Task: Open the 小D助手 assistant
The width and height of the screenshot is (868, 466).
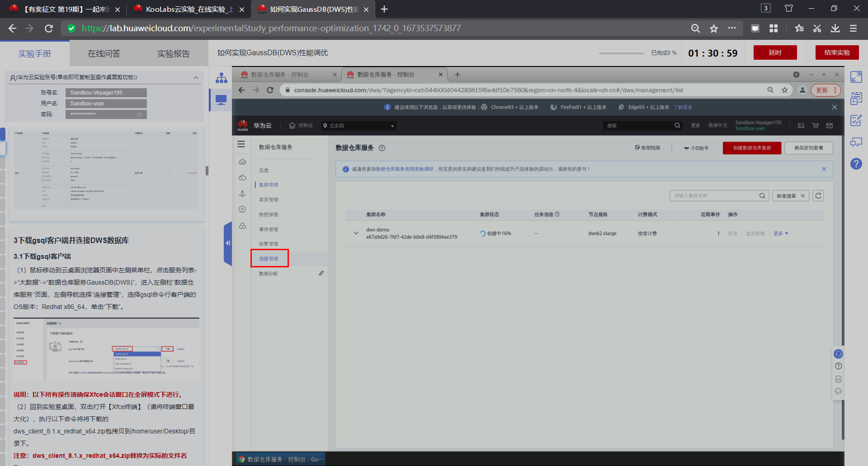Action: (x=696, y=148)
